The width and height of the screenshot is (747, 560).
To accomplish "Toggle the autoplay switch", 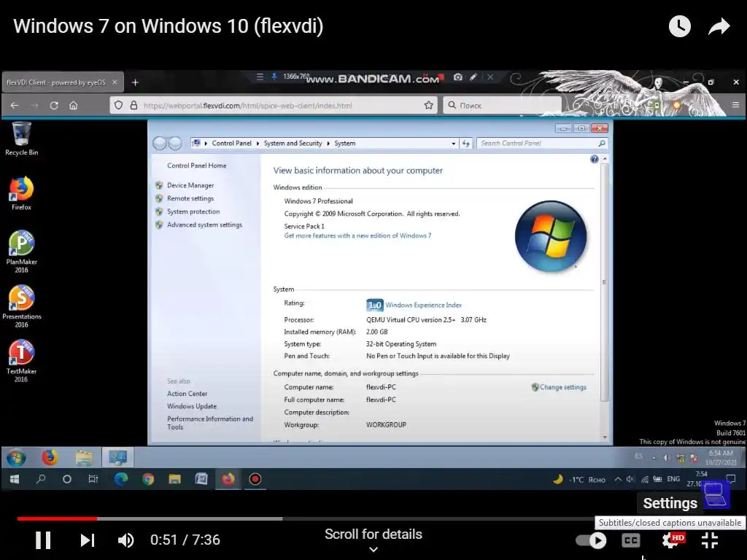I will 591,540.
